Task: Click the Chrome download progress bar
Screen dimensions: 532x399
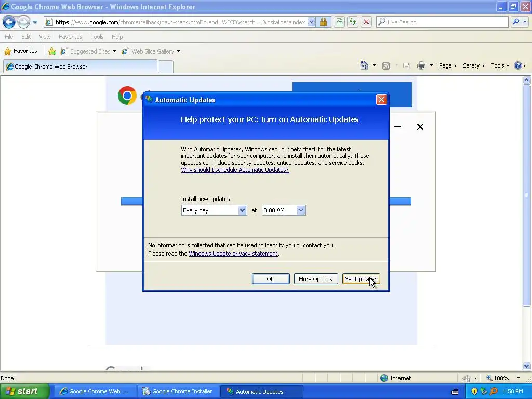Action: (x=266, y=202)
